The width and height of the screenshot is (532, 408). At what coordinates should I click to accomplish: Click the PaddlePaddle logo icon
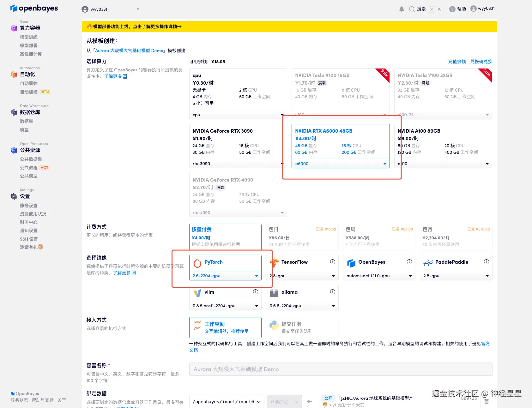click(x=428, y=263)
